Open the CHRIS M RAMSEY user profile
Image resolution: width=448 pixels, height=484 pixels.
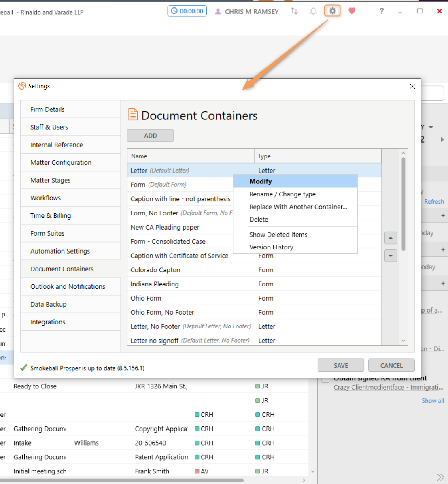tap(246, 11)
